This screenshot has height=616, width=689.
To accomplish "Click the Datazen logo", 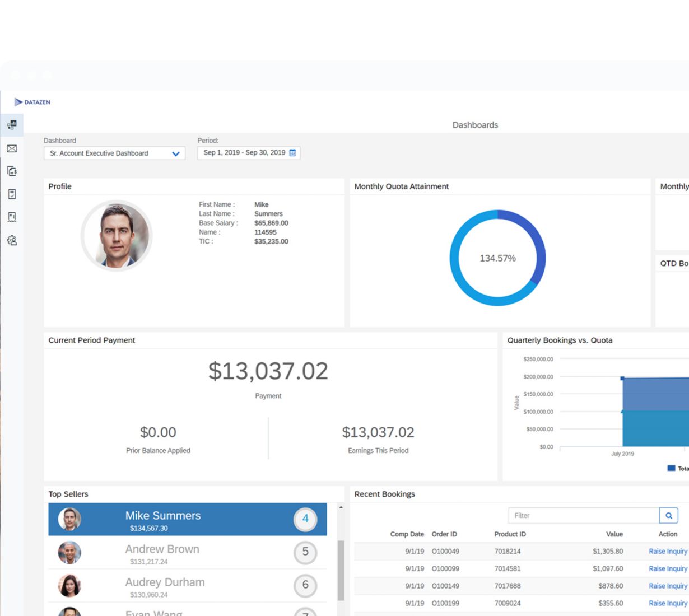I will [32, 102].
